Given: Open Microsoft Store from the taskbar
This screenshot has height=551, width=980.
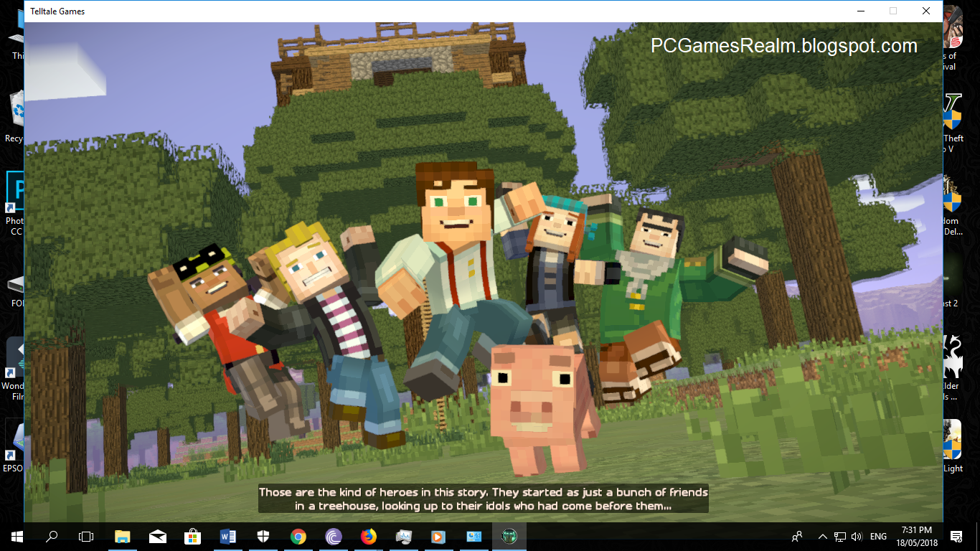Looking at the screenshot, I should click(x=193, y=536).
